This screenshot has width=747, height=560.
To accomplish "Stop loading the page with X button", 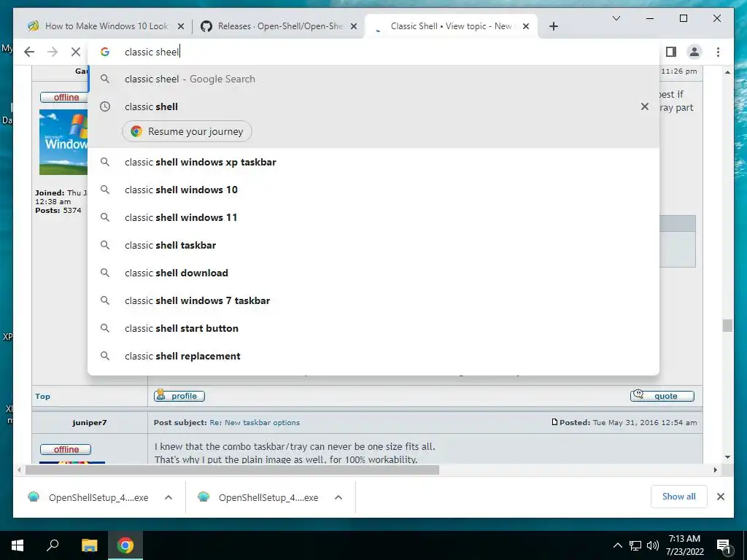I will click(x=76, y=52).
